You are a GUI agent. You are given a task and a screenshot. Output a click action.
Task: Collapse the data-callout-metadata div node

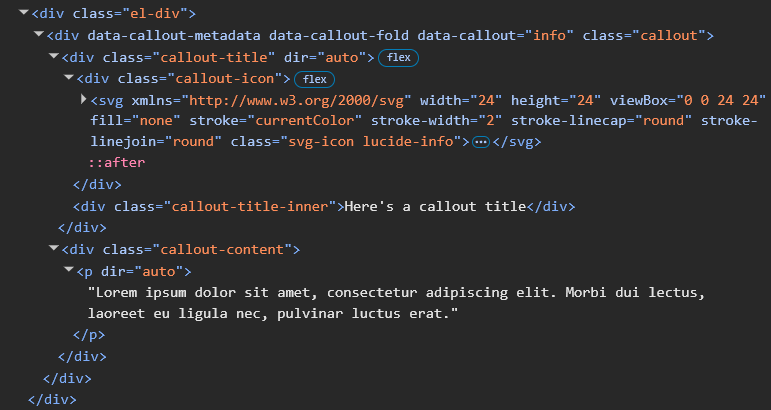coord(38,35)
